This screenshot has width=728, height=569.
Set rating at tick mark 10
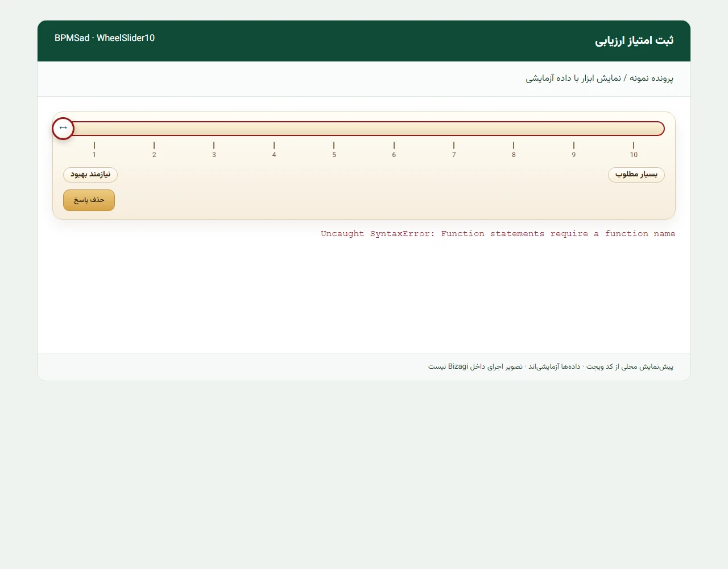(634, 150)
